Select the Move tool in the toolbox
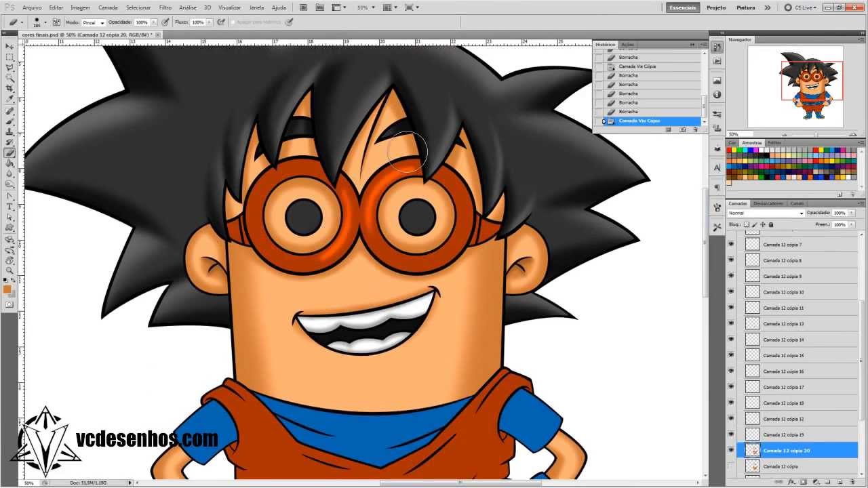Image resolution: width=868 pixels, height=488 pixels. 9,47
